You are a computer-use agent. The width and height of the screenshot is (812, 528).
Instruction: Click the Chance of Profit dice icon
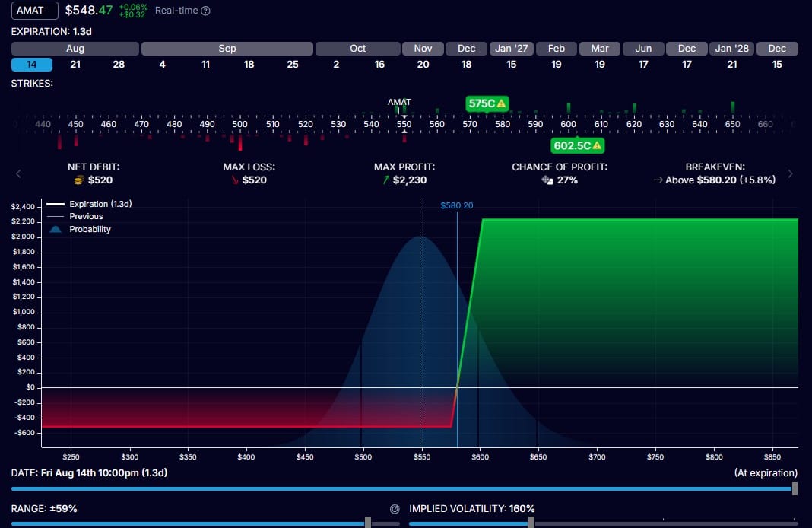tap(547, 180)
